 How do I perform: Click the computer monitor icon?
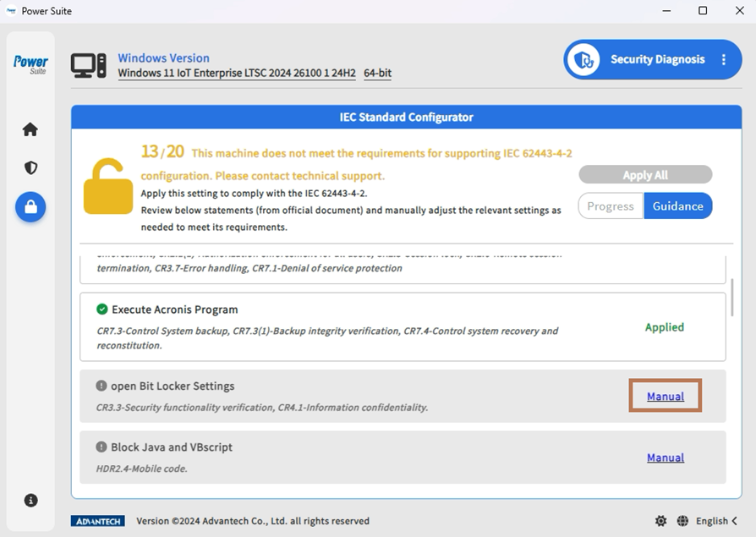(x=88, y=65)
